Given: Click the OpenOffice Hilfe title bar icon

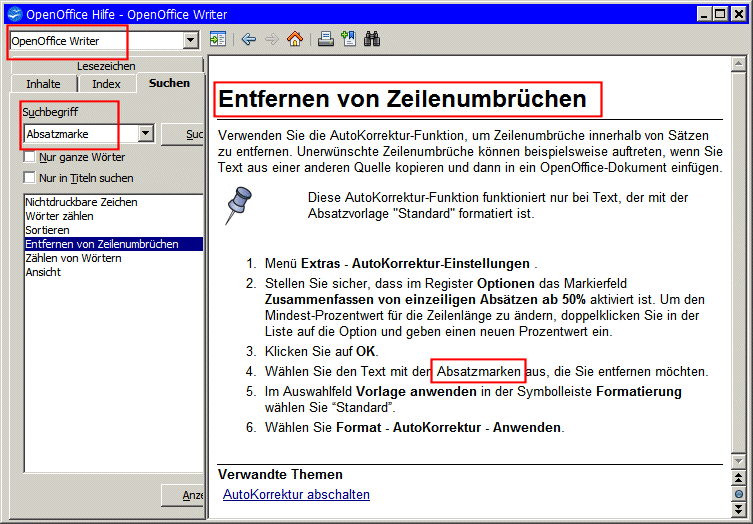Looking at the screenshot, I should (x=15, y=14).
